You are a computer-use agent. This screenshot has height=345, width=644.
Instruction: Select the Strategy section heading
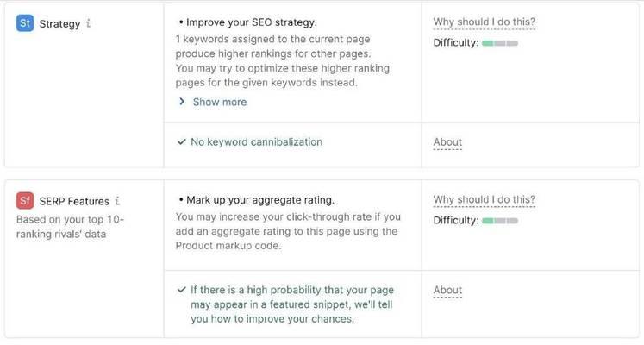(60, 24)
